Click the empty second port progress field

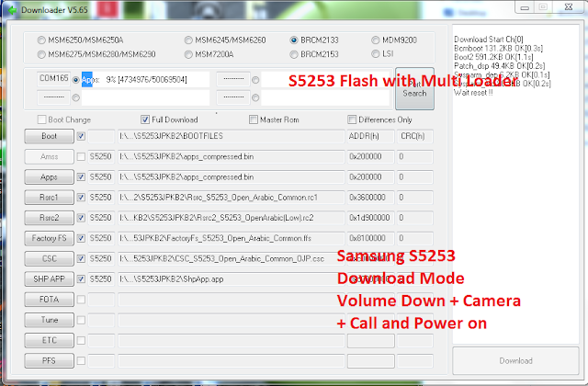pos(145,98)
